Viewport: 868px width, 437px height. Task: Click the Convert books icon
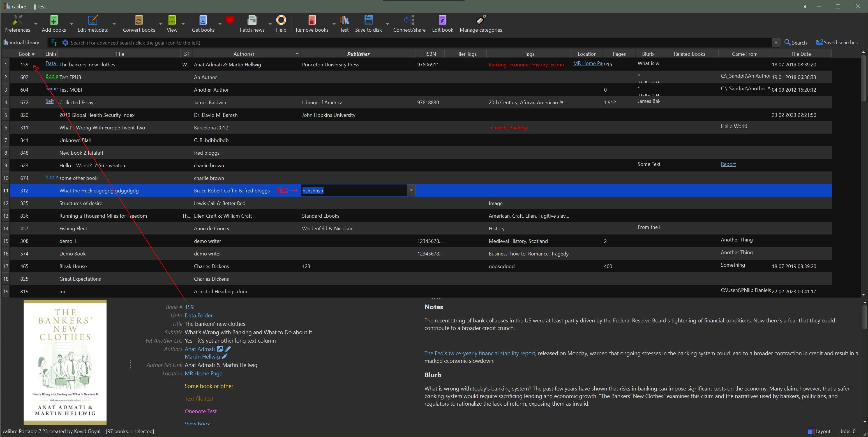(139, 20)
